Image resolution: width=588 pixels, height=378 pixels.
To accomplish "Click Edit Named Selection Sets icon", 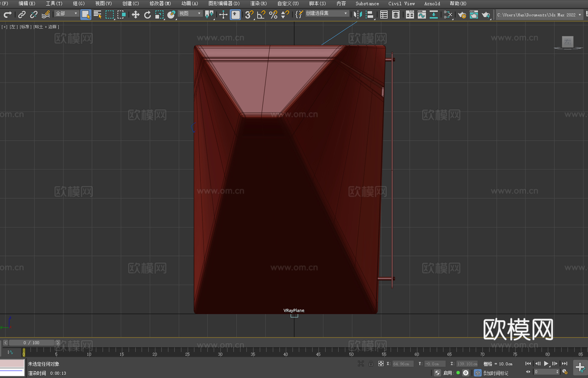I will pyautogui.click(x=299, y=14).
